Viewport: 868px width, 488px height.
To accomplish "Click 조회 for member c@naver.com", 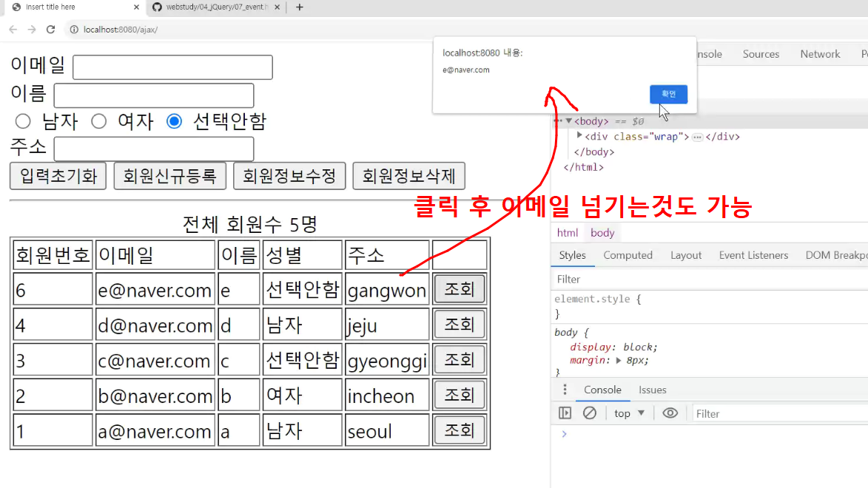I will point(460,359).
